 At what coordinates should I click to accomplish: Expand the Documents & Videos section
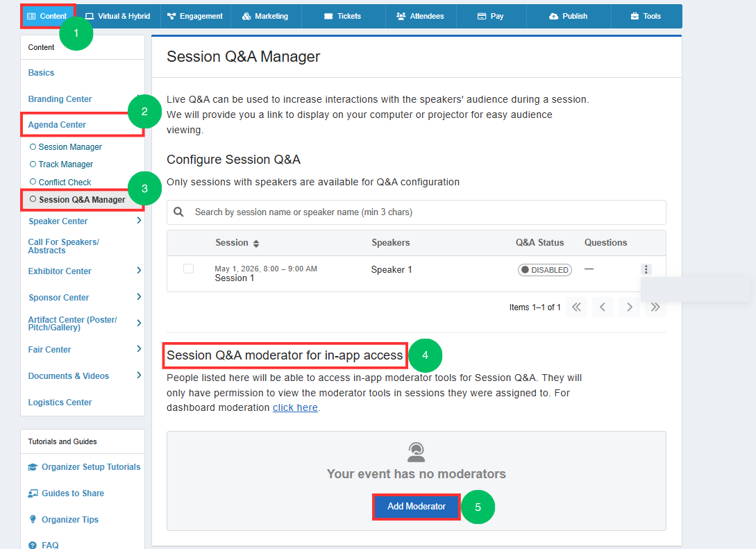[x=139, y=375]
